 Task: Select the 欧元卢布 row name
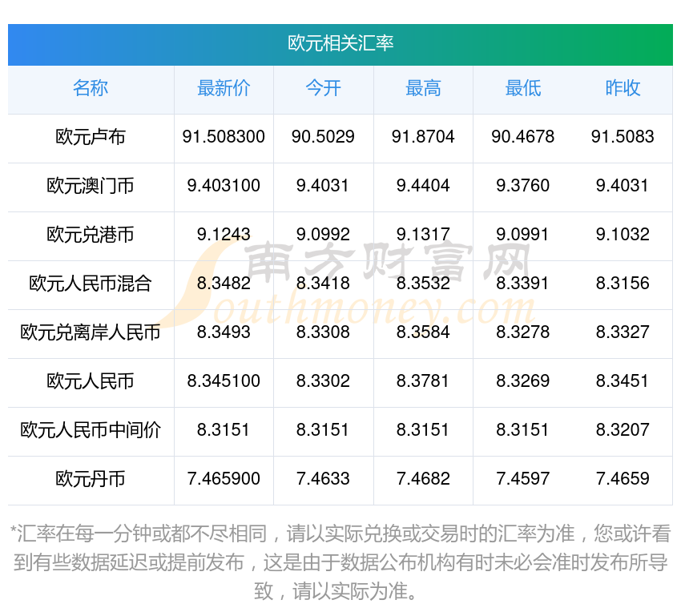coord(91,137)
